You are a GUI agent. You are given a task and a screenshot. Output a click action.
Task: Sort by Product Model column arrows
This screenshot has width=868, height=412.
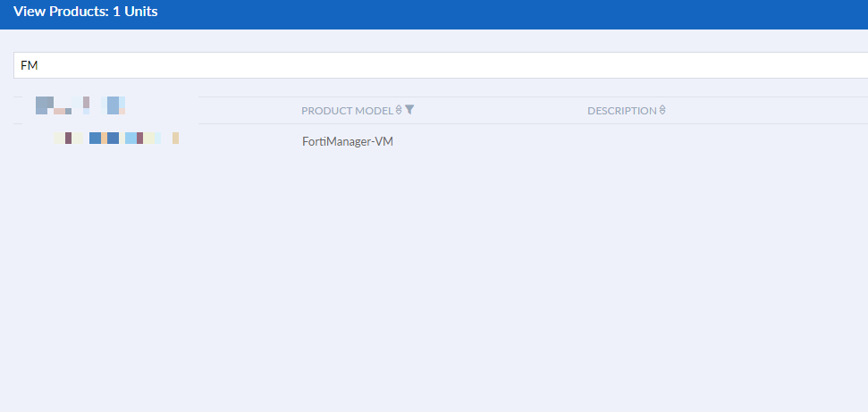pyautogui.click(x=399, y=110)
